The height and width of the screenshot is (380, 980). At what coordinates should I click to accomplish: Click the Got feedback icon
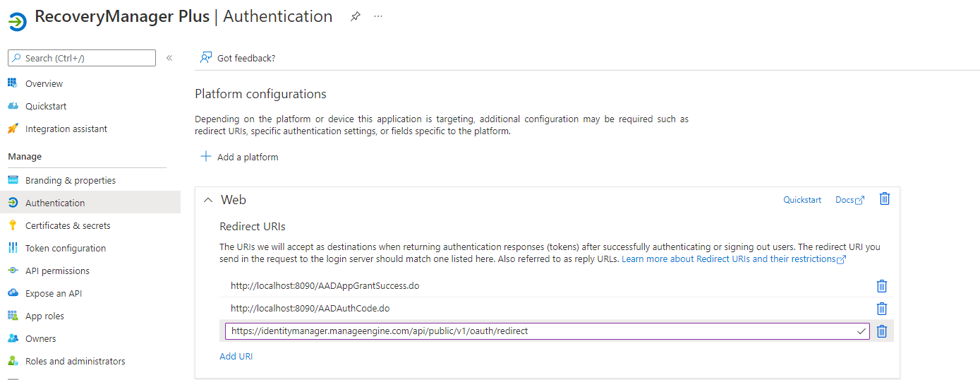click(x=206, y=58)
